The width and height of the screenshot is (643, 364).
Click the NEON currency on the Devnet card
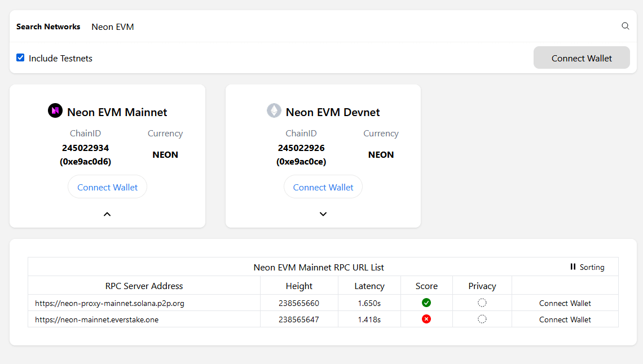pyautogui.click(x=381, y=155)
